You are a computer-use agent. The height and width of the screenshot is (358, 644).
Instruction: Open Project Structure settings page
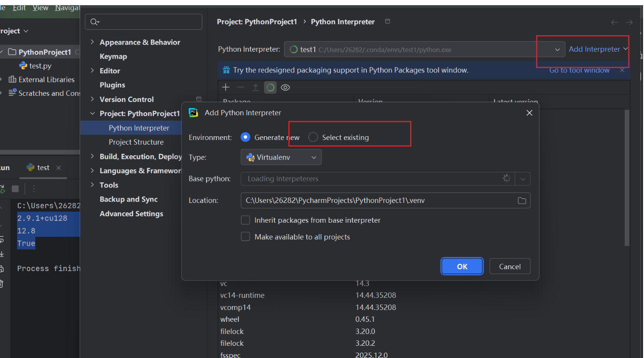136,142
